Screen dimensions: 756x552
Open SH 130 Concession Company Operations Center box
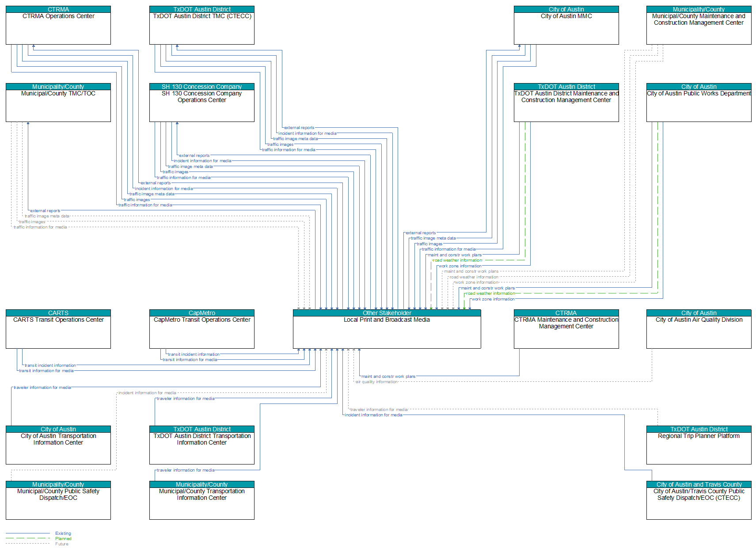pyautogui.click(x=202, y=103)
